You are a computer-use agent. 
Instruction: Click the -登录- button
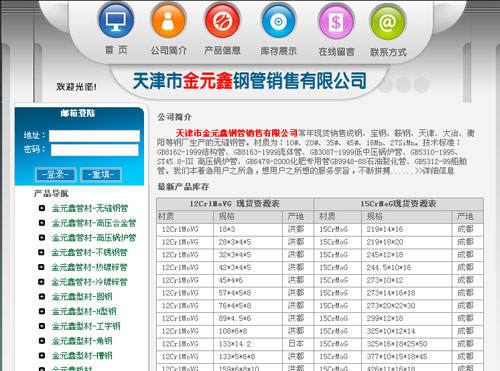56,175
